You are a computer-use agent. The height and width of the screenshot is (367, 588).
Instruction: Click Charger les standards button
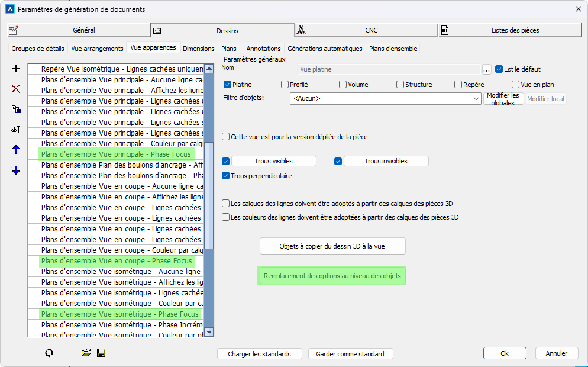tap(260, 354)
